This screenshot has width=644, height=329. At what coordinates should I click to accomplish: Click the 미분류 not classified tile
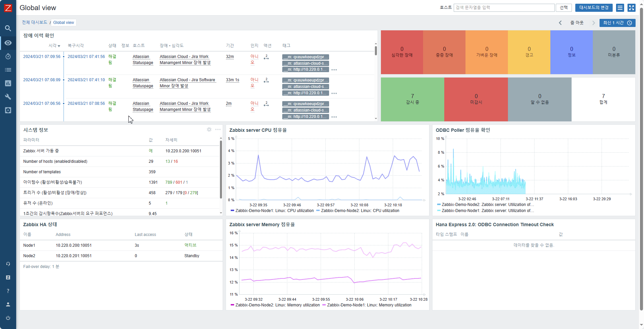pos(614,52)
